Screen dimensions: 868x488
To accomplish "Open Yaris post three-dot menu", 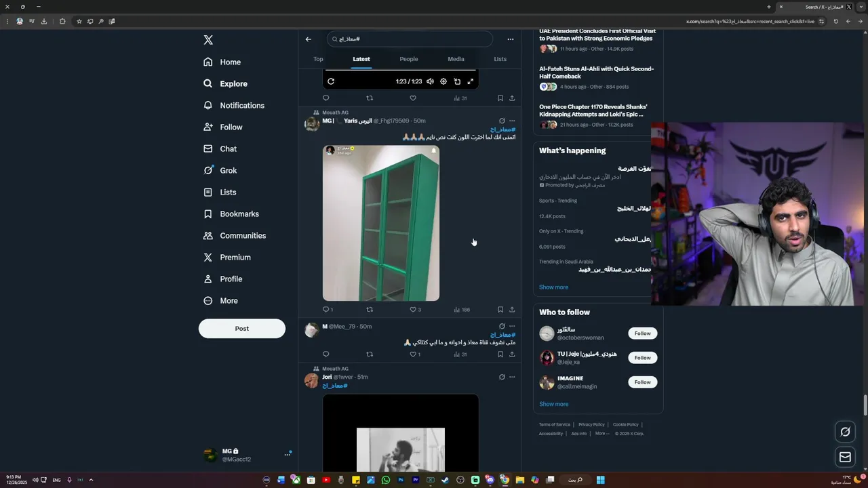I will (x=512, y=121).
